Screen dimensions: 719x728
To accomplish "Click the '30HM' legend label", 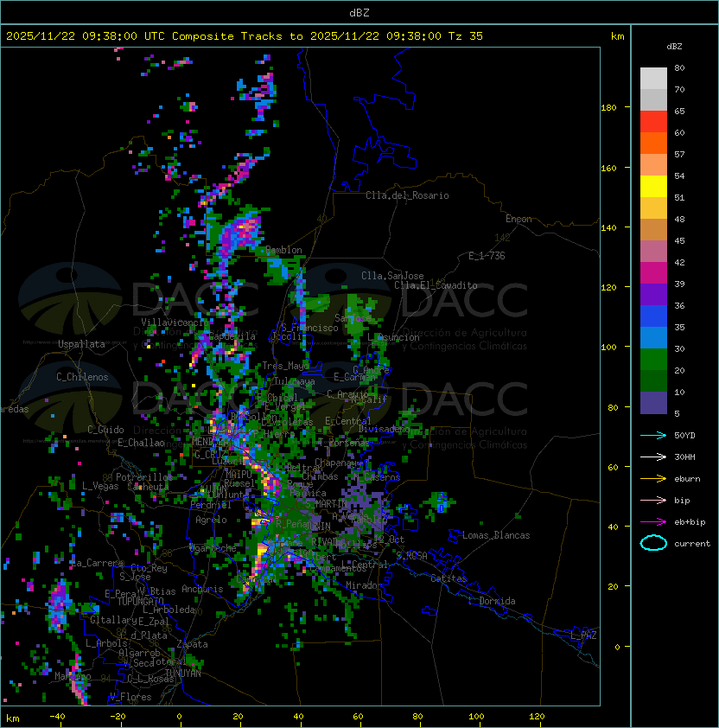I will pyautogui.click(x=684, y=457).
